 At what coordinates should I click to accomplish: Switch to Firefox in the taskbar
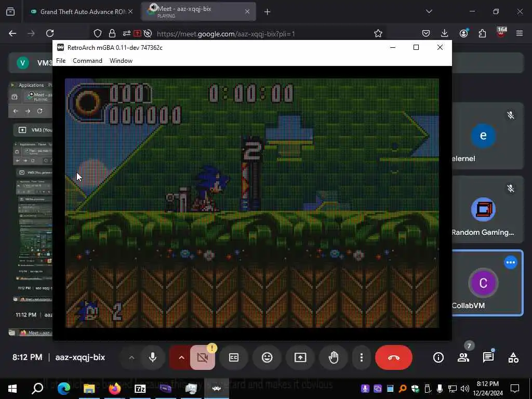[115, 389]
